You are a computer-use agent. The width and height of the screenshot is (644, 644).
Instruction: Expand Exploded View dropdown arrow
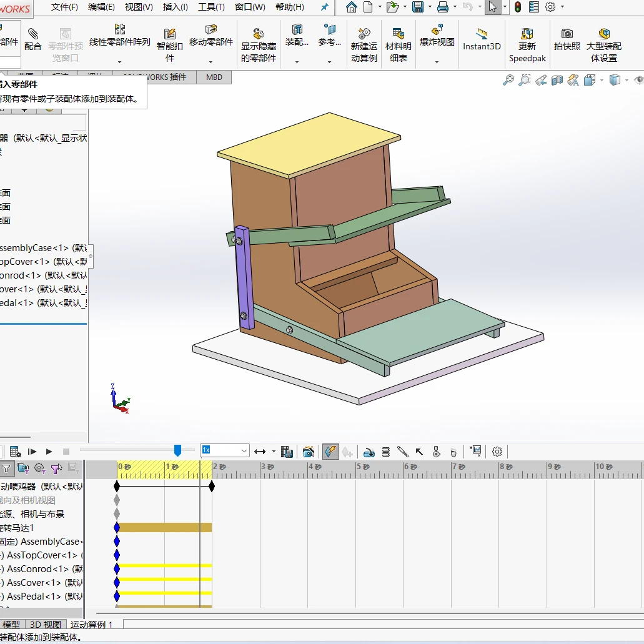pos(437,62)
